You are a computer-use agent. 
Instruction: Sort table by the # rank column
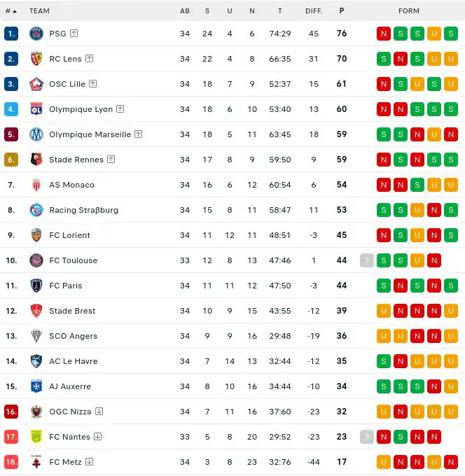click(11, 11)
